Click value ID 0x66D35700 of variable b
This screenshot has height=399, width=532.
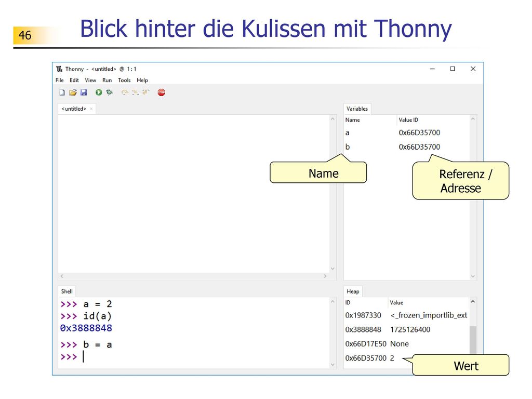pos(420,147)
